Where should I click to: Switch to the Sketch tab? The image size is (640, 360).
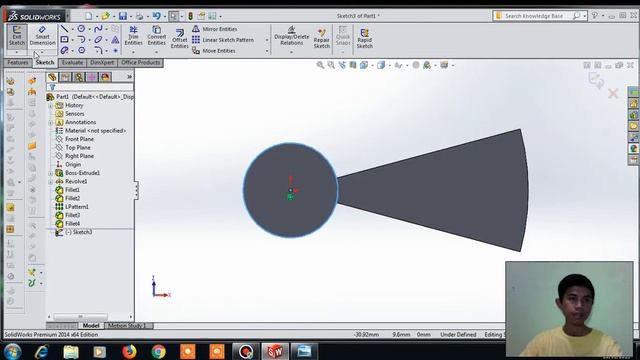(x=45, y=62)
